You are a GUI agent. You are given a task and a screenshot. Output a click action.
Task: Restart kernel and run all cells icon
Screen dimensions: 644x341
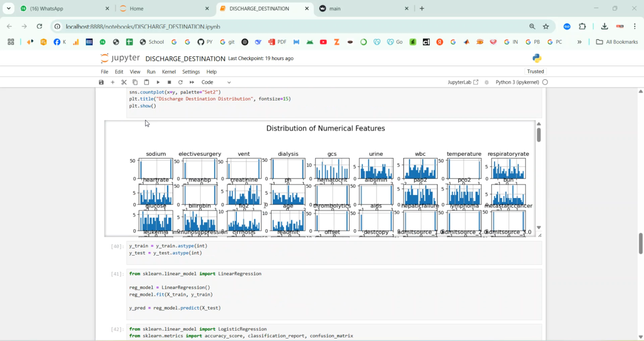(192, 82)
